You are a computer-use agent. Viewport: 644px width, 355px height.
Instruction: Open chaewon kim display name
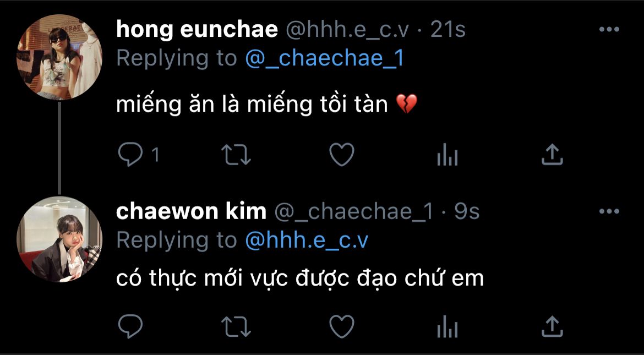point(192,211)
